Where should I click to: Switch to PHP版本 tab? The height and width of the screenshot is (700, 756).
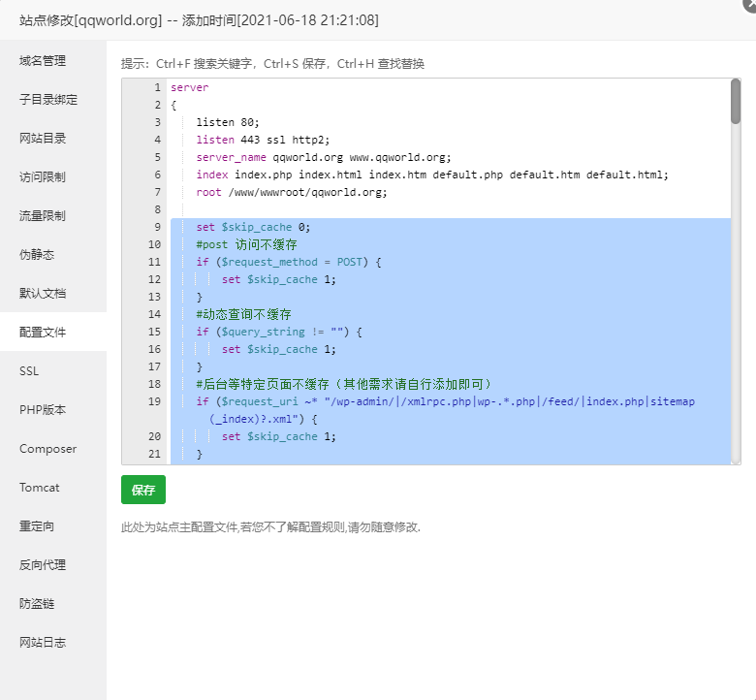click(43, 409)
